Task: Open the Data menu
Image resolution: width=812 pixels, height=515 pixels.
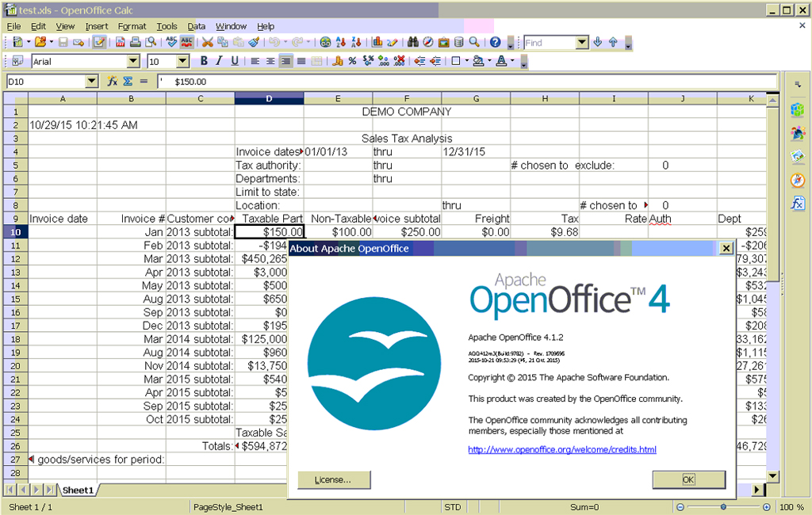Action: [x=197, y=26]
